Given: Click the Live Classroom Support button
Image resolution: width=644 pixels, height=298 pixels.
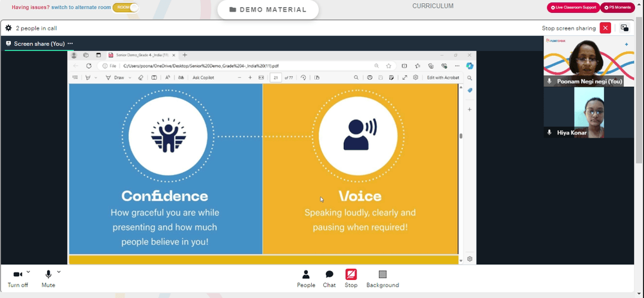Looking at the screenshot, I should 573,7.
